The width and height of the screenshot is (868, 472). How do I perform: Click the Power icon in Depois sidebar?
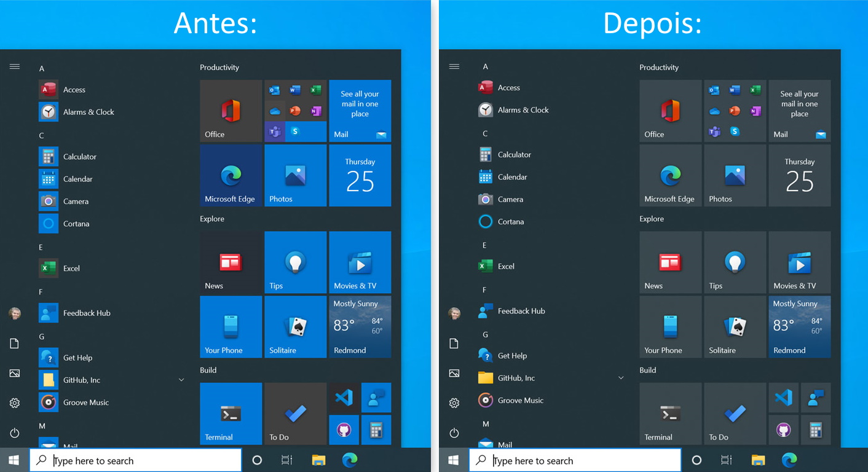tap(454, 433)
